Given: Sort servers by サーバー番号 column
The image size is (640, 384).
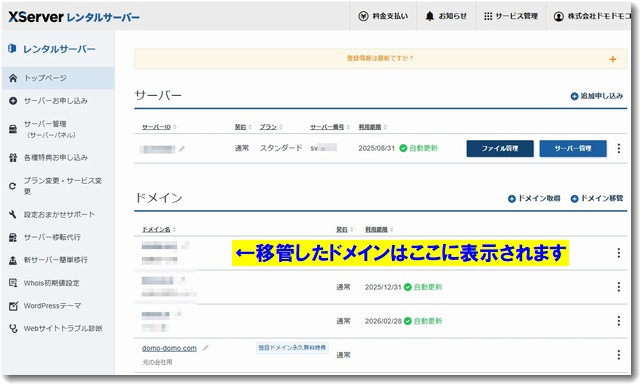Looking at the screenshot, I should (x=330, y=127).
